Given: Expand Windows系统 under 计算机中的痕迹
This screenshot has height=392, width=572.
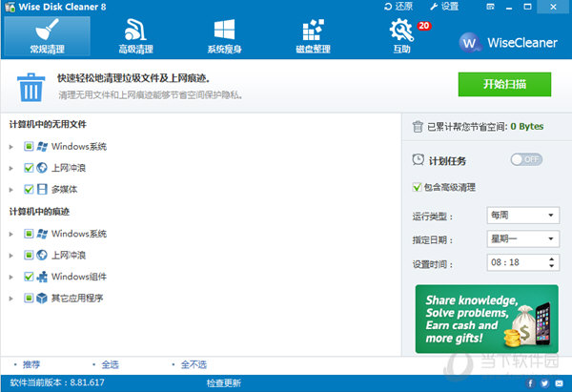Looking at the screenshot, I should (x=10, y=234).
